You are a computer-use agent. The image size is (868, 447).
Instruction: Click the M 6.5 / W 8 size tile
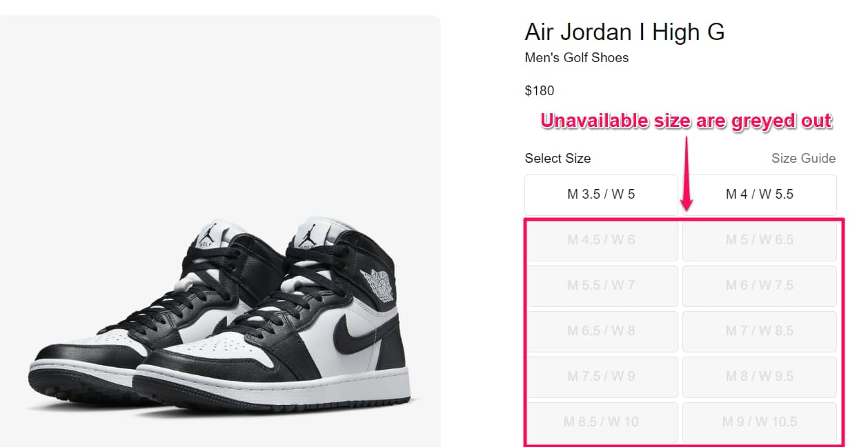click(x=601, y=330)
